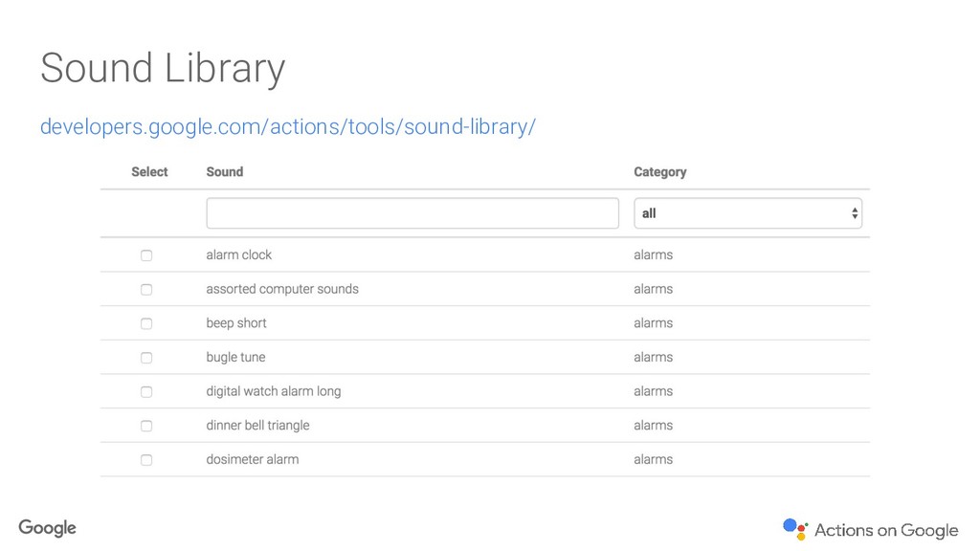
Task: Open the developers.google.com sound-library link
Action: point(288,127)
